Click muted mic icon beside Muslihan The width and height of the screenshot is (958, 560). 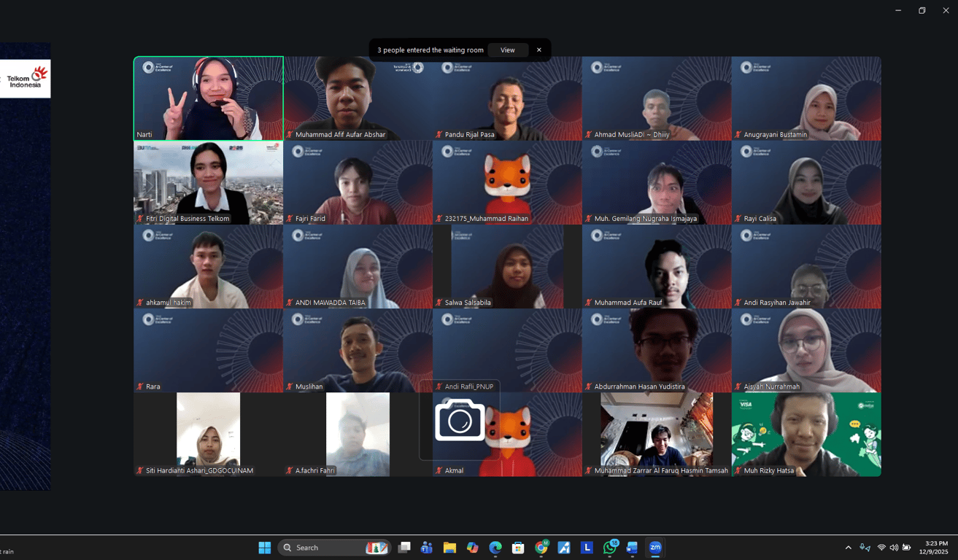(290, 386)
